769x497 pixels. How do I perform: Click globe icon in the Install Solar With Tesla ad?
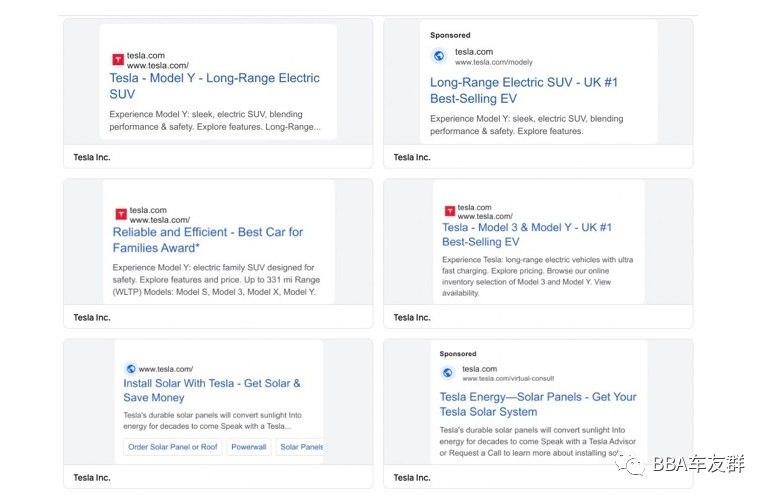tap(130, 369)
